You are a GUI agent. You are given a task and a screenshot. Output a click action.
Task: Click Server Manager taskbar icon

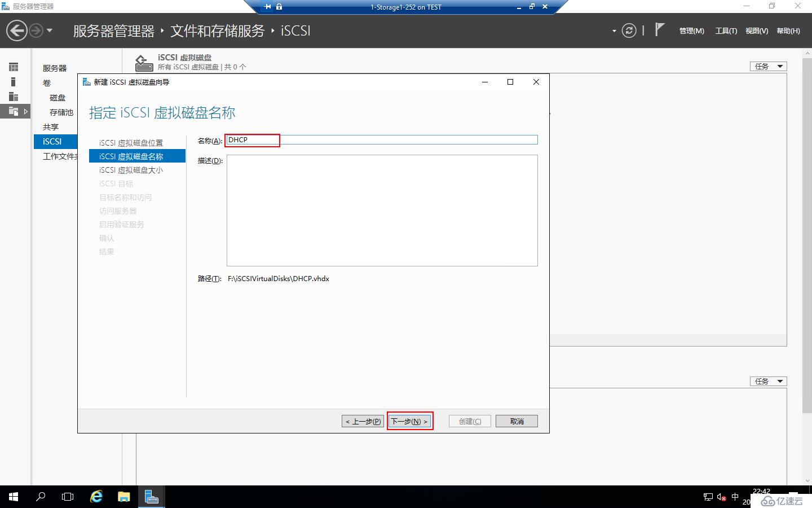(x=151, y=497)
